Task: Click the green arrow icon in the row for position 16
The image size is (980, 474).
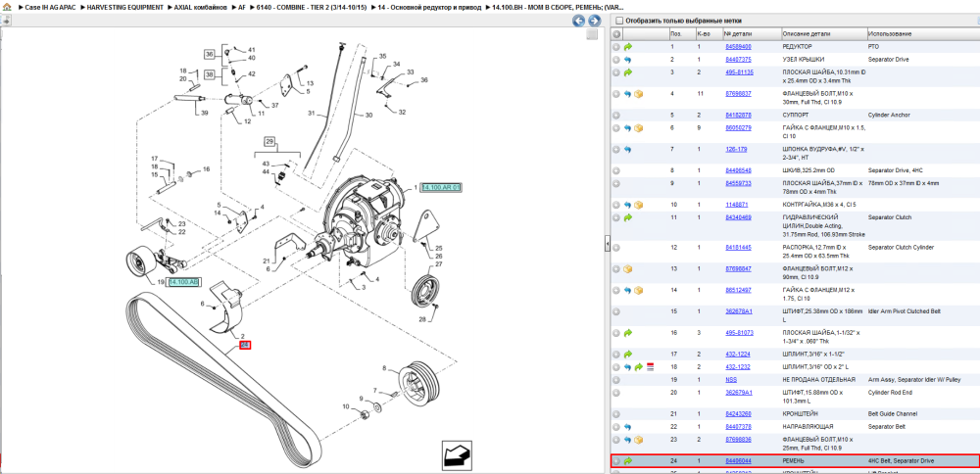Action: tap(628, 333)
